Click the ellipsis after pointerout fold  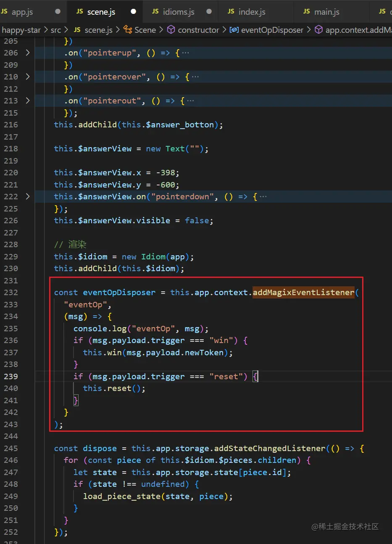click(x=190, y=101)
